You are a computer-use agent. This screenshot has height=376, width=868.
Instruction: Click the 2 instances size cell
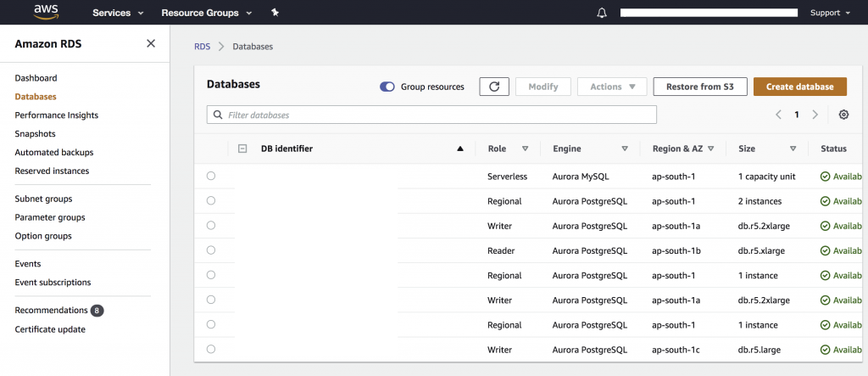coord(760,201)
